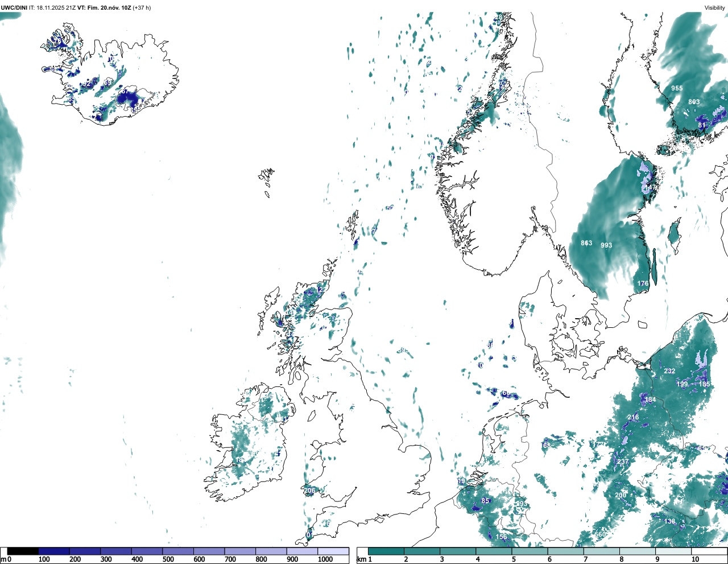The height and width of the screenshot is (564, 728).
Task: Select the 10 tick on the kilometre scale
Action: 695,560
